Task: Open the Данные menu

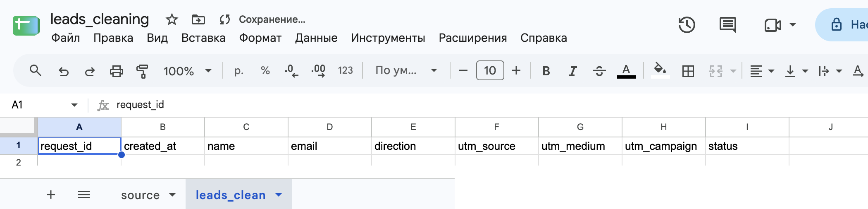Action: (316, 38)
